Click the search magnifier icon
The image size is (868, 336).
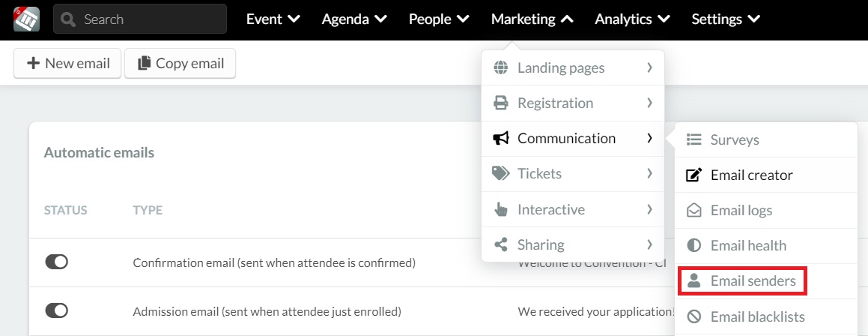[69, 19]
